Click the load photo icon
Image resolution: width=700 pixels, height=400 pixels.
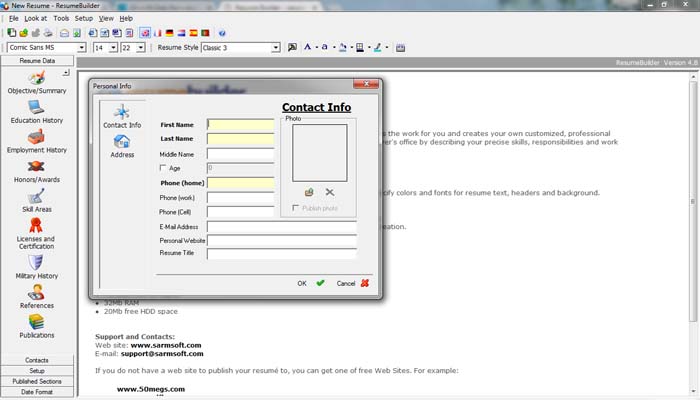pos(309,192)
